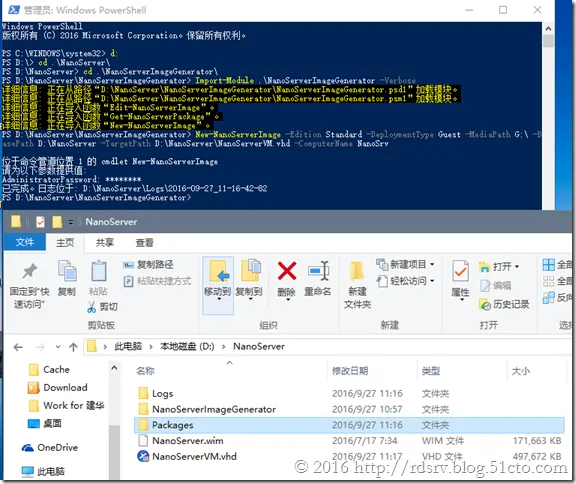Click the Rename icon in ribbon
The height and width of the screenshot is (484, 576).
318,271
